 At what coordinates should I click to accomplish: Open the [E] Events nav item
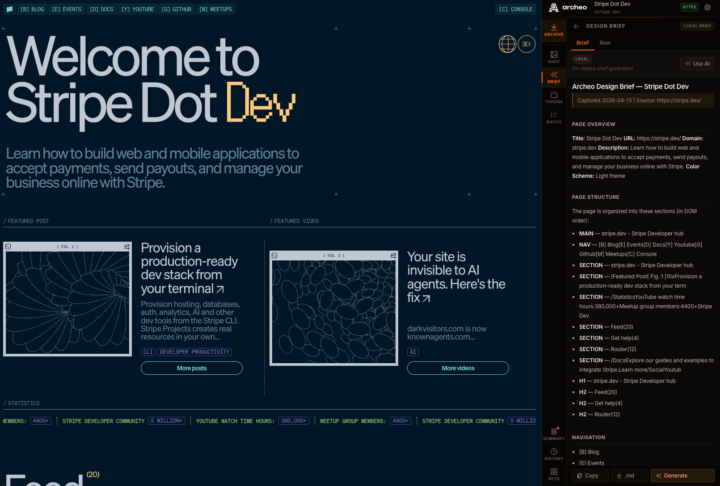[67, 9]
